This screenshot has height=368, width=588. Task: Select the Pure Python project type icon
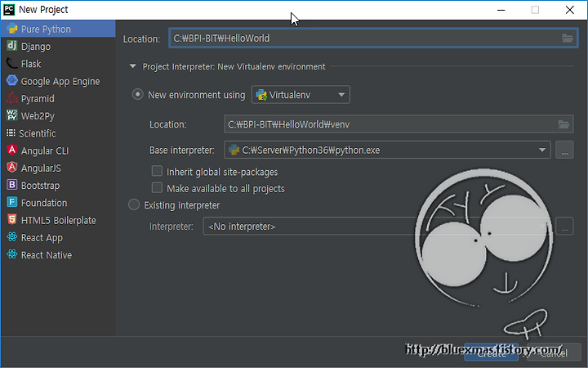[x=12, y=29]
